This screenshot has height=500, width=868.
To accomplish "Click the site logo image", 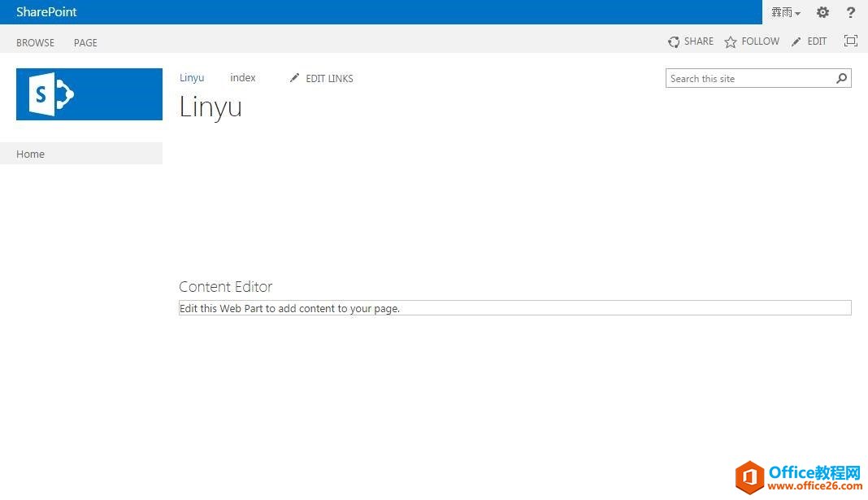I will pos(89,93).
